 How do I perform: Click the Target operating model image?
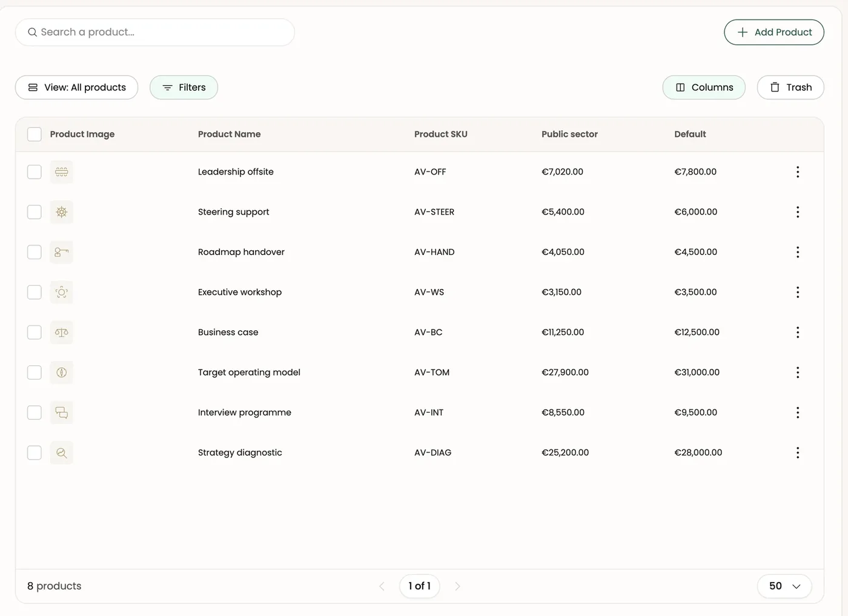click(61, 373)
